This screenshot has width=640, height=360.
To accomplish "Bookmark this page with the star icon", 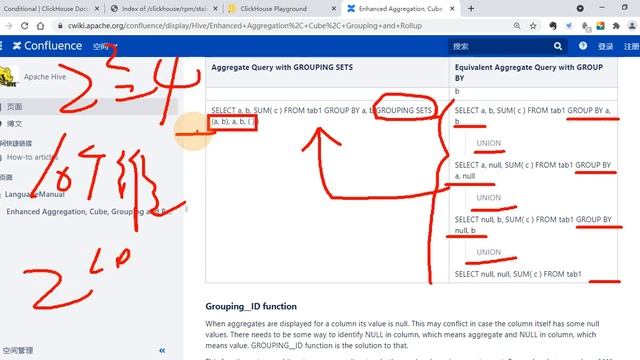I will click(x=533, y=26).
